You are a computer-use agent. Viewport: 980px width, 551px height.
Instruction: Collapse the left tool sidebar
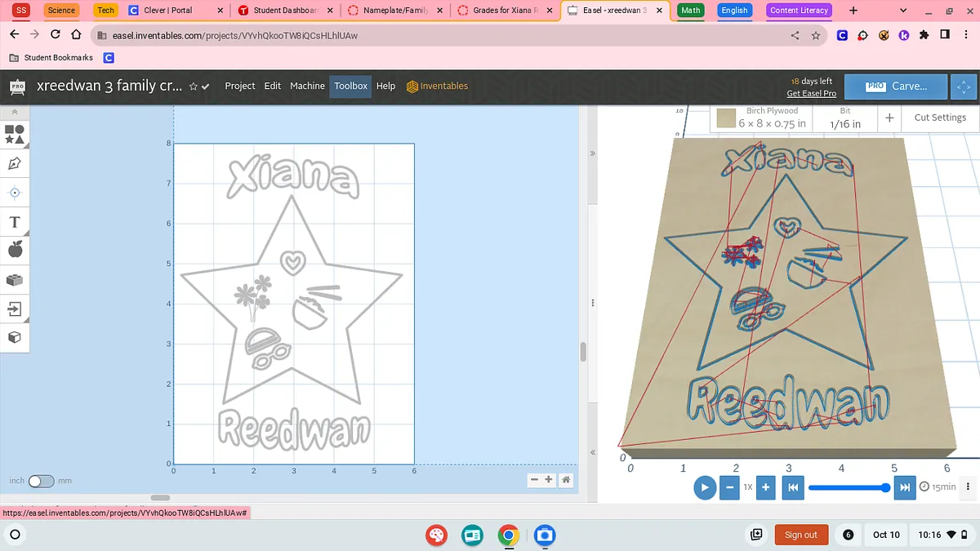point(15,112)
